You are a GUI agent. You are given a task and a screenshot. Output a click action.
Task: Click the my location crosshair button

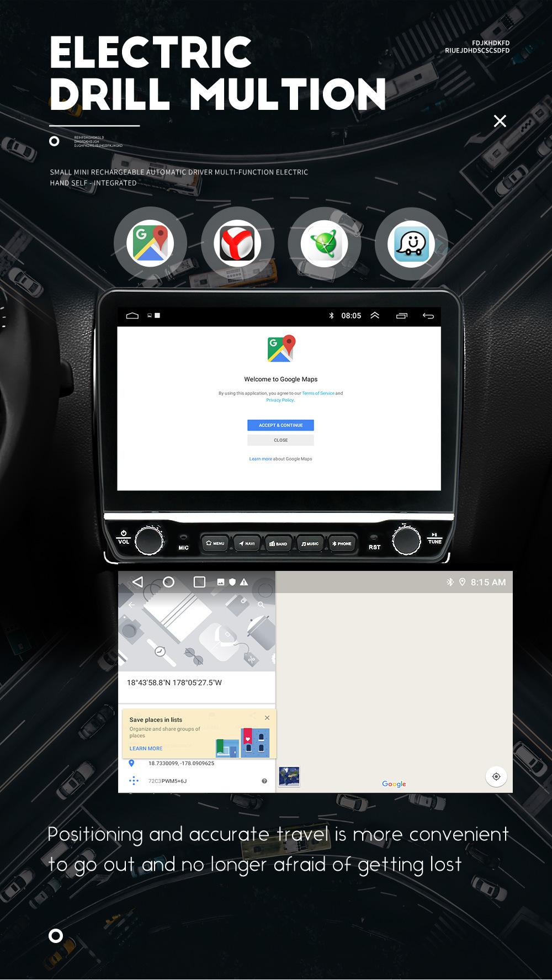(496, 776)
